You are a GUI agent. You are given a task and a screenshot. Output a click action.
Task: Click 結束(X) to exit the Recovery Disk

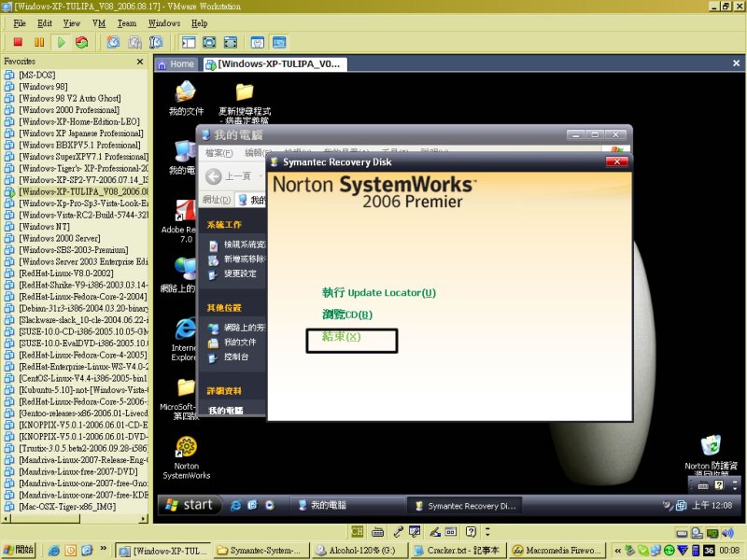tap(341, 337)
